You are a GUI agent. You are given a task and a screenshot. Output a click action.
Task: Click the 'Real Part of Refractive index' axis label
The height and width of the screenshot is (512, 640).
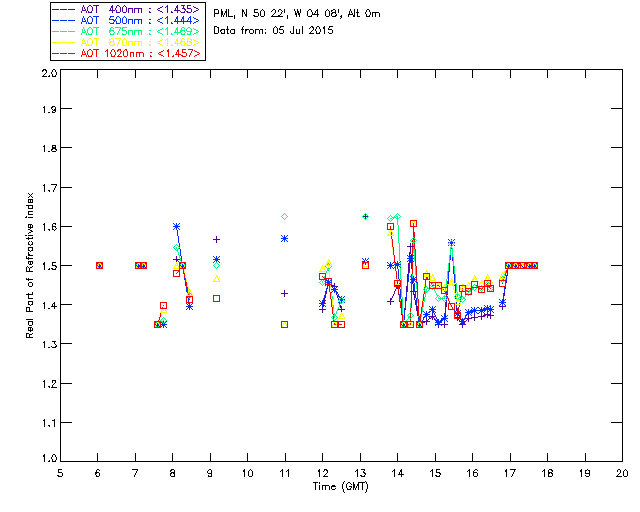click(30, 266)
